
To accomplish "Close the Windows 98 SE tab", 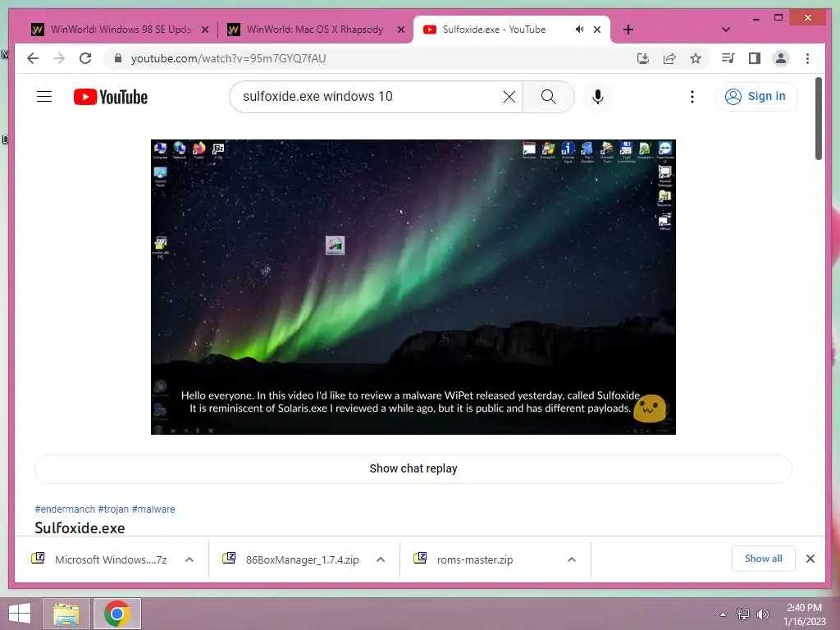I will (204, 30).
